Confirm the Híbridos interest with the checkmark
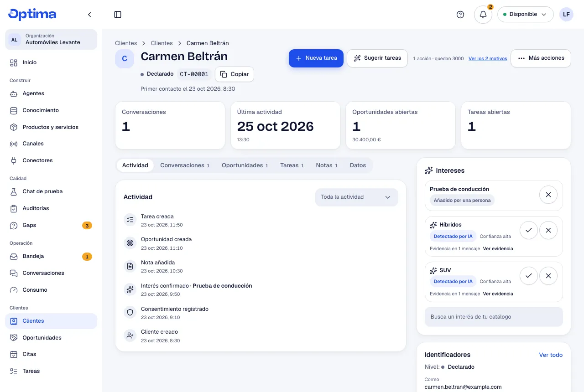Image resolution: width=584 pixels, height=392 pixels. [x=529, y=230]
